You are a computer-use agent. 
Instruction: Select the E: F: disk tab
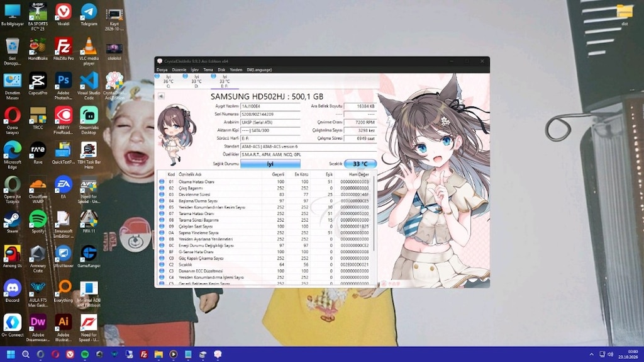[225, 81]
